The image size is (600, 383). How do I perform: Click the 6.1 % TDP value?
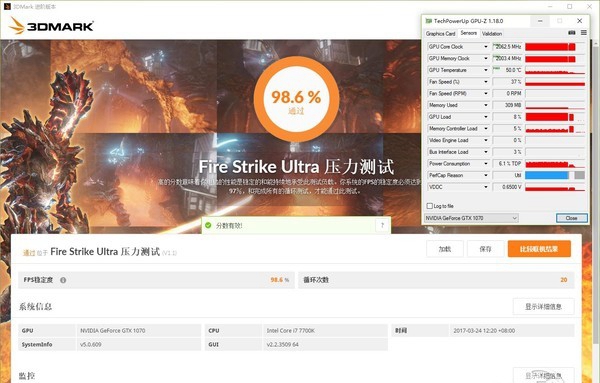(x=507, y=164)
